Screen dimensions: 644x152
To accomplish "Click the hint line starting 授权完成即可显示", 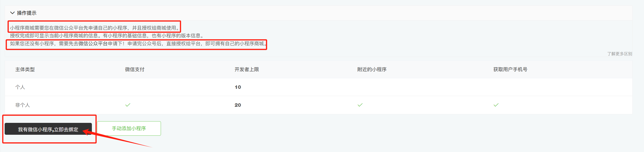I will [x=107, y=36].
